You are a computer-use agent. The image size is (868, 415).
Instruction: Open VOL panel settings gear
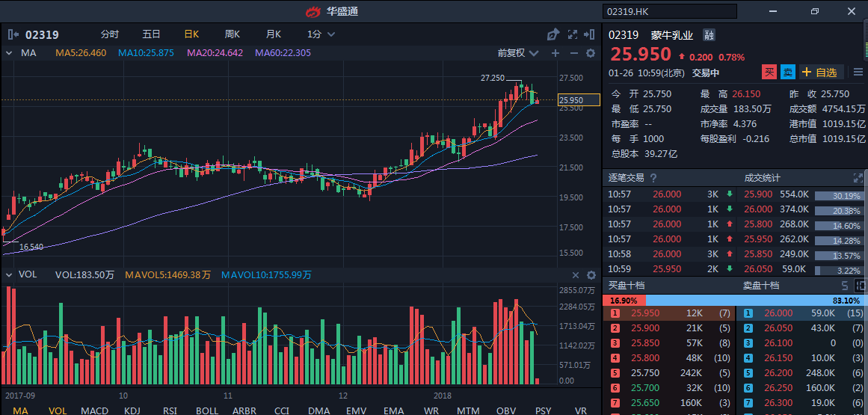click(591, 275)
